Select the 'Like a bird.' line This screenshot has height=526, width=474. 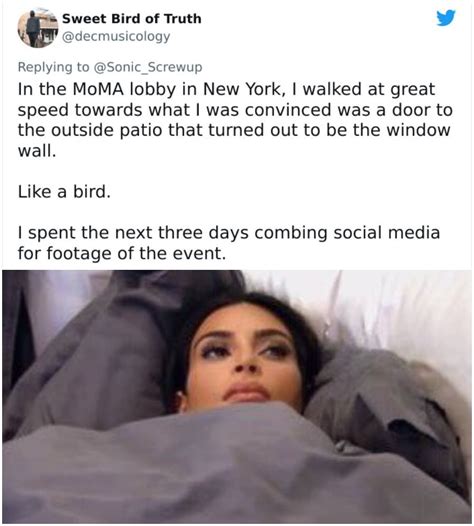(x=64, y=192)
